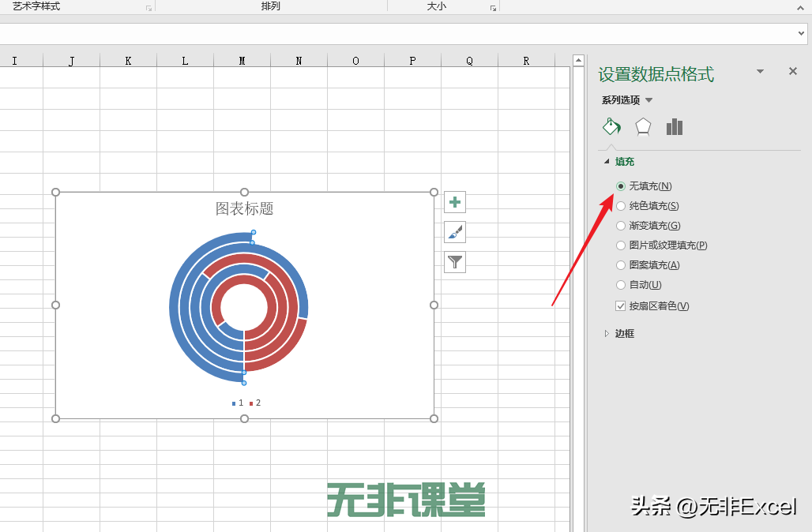Open the Series Options bar chart tab
Viewport: 812px width, 532px height.
click(675, 127)
